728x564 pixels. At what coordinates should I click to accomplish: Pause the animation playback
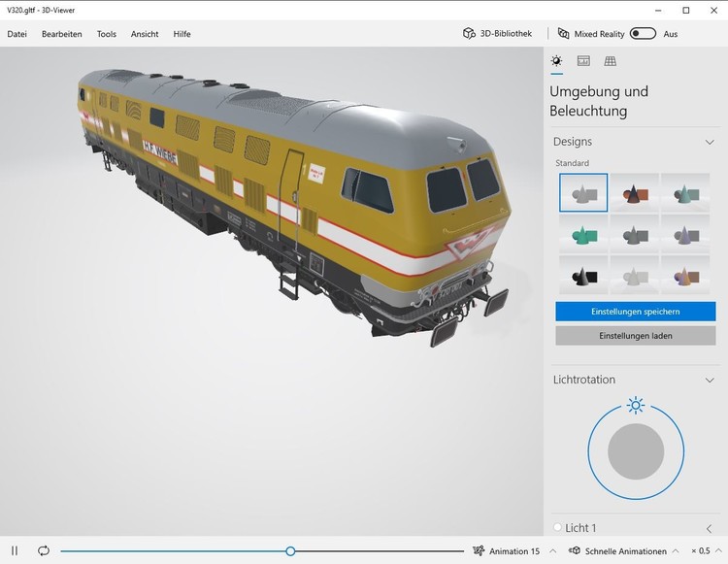[x=15, y=550]
